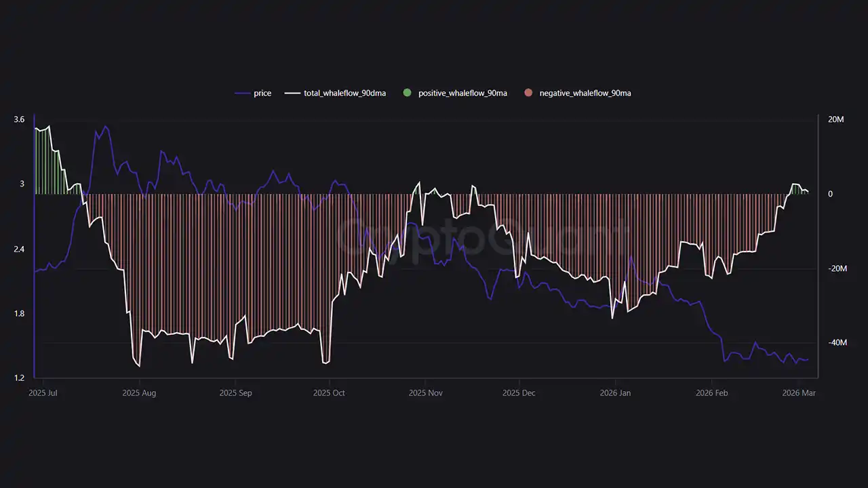Click the 2025 Dec date label
Viewport: 868px width, 488px height.
[519, 393]
